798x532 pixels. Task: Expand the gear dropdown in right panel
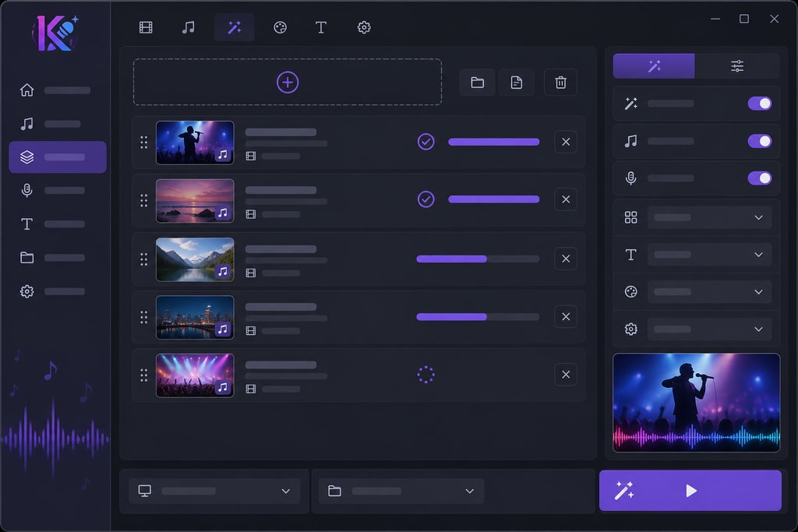[x=709, y=329]
